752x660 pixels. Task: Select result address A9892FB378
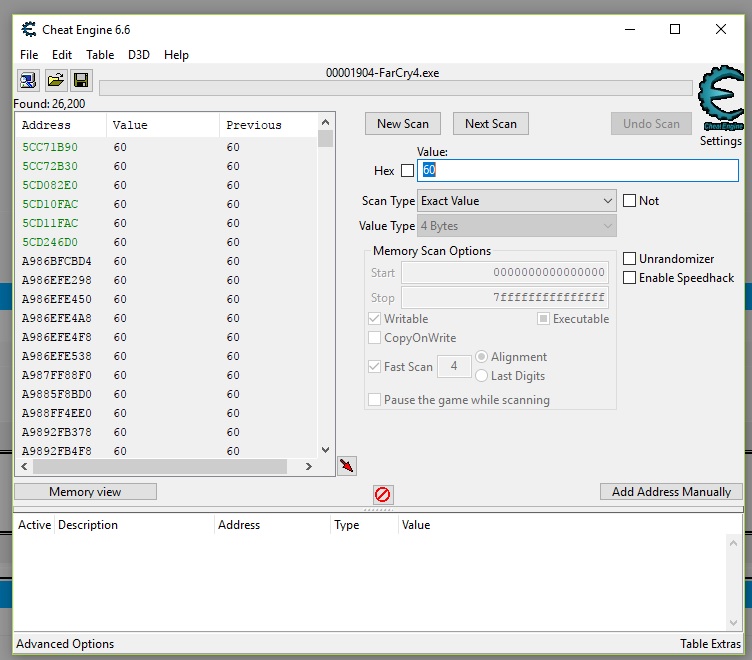coord(57,432)
